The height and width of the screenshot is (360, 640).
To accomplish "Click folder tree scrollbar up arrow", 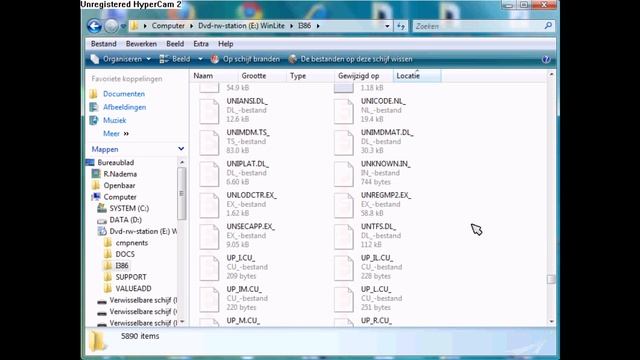I will pos(182,162).
